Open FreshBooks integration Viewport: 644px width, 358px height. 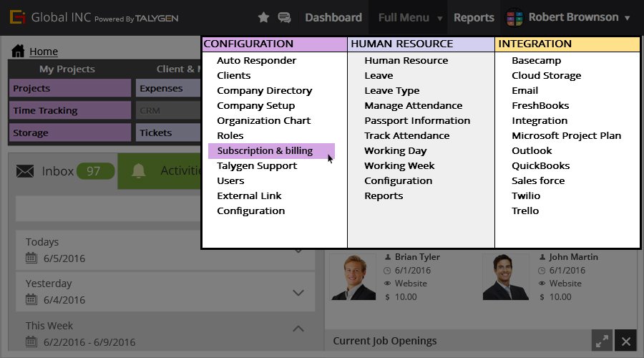(x=540, y=106)
